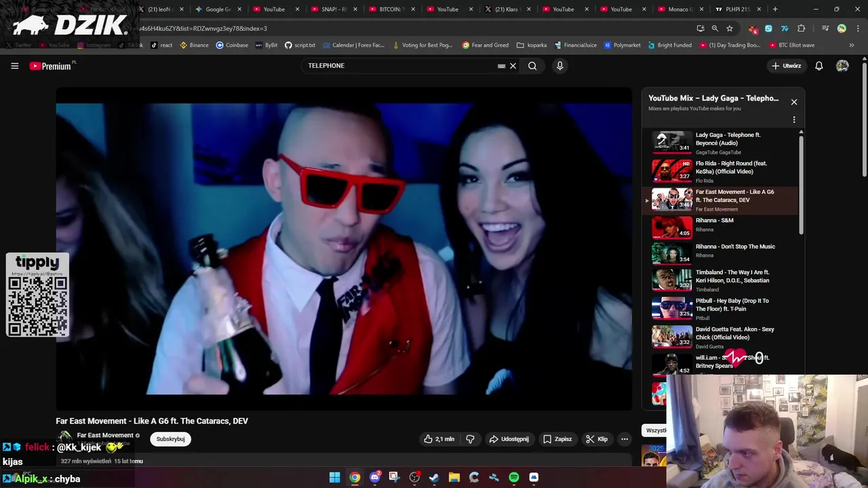Switch to the Google Gemini tab
Screen dimensions: 868x488
218,9
